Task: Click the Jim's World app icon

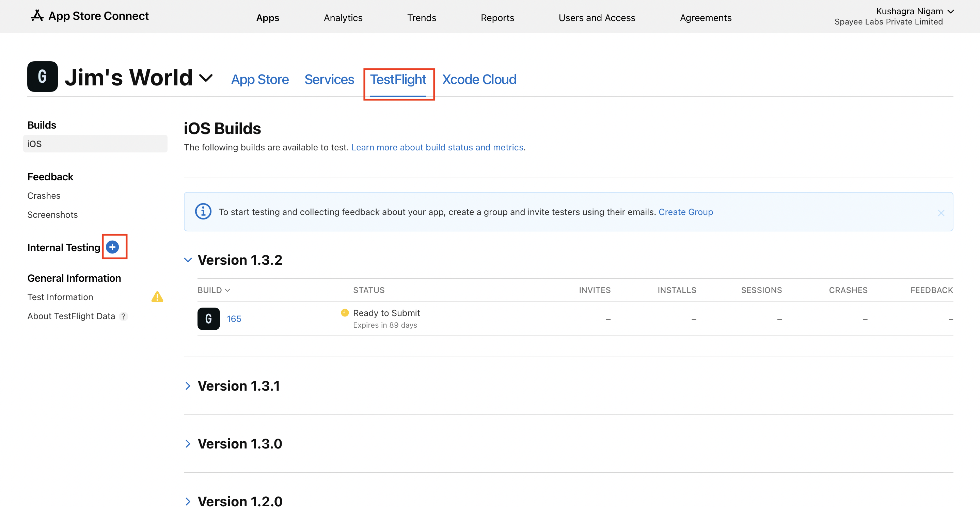Action: point(42,77)
